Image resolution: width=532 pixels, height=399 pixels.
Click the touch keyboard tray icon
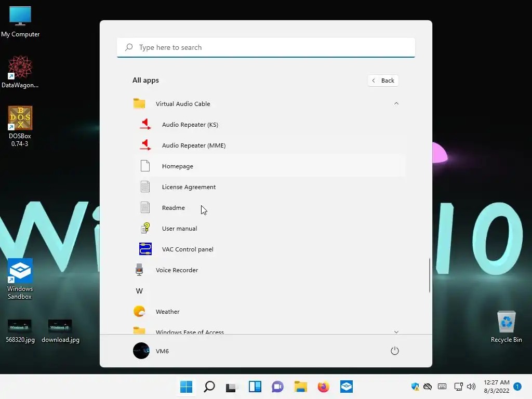click(442, 387)
